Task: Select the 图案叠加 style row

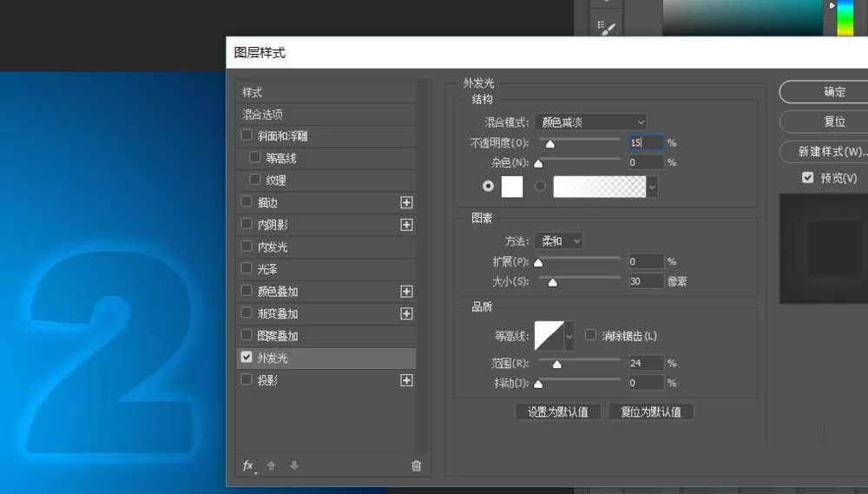Action: coord(326,336)
